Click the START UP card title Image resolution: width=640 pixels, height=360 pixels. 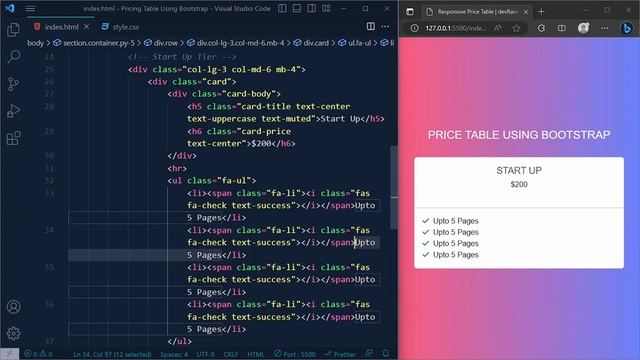click(x=519, y=171)
